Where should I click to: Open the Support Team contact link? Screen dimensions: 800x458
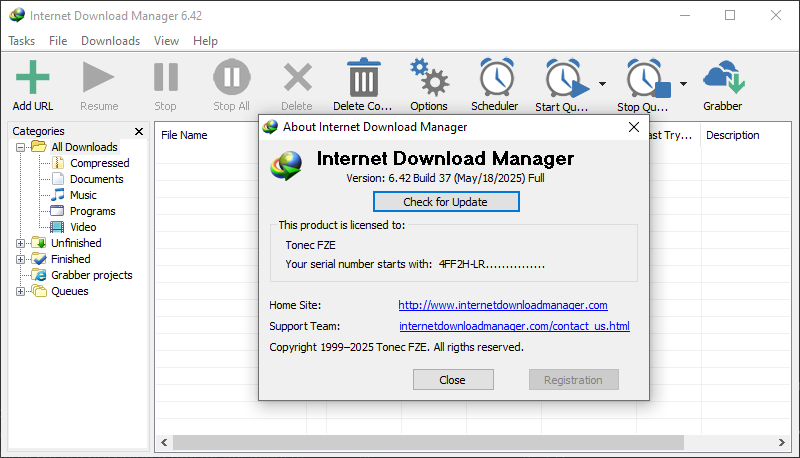tap(514, 326)
